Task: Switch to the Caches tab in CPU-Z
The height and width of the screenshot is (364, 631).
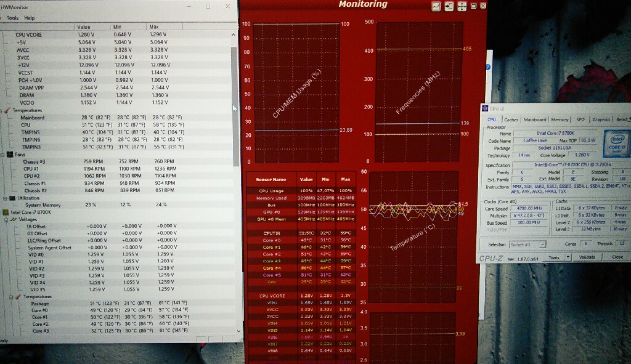Action: tap(511, 120)
